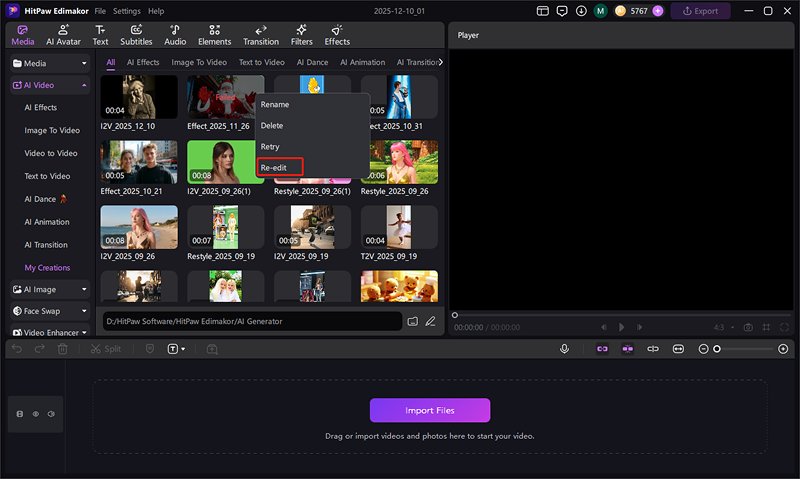Click the timeline zoom out minus button
The image size is (800, 479).
click(x=704, y=349)
